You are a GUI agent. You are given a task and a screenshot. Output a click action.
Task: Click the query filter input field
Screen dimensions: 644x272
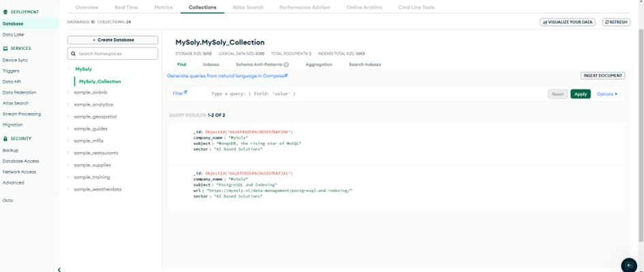375,94
